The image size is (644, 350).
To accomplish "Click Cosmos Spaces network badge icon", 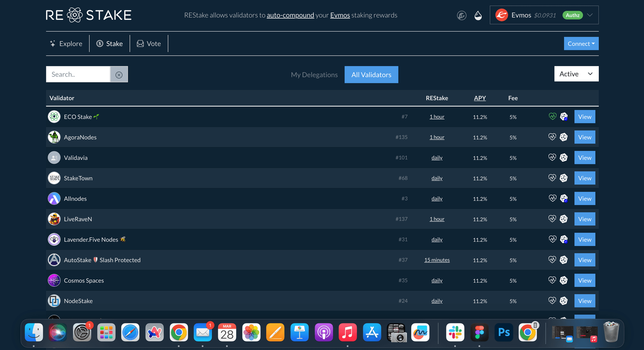I will [564, 280].
